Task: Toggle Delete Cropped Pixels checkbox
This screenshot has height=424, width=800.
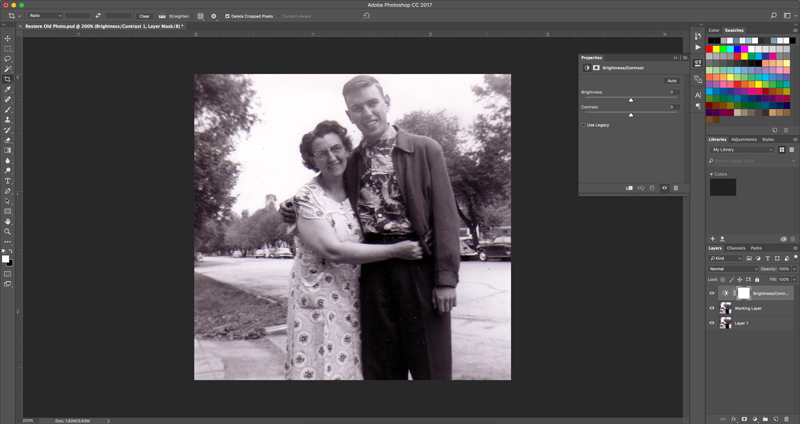Action: (x=228, y=16)
